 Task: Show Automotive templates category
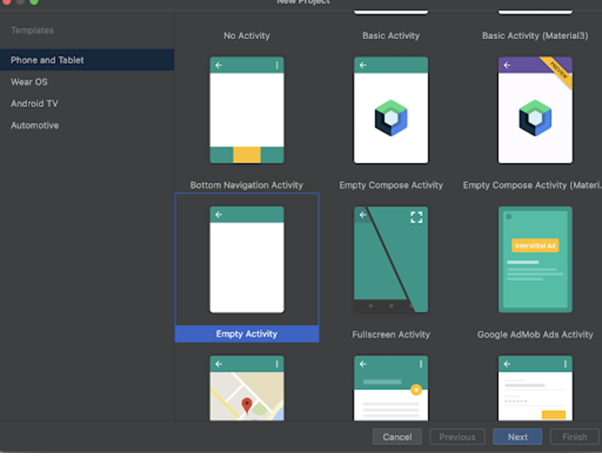[35, 125]
